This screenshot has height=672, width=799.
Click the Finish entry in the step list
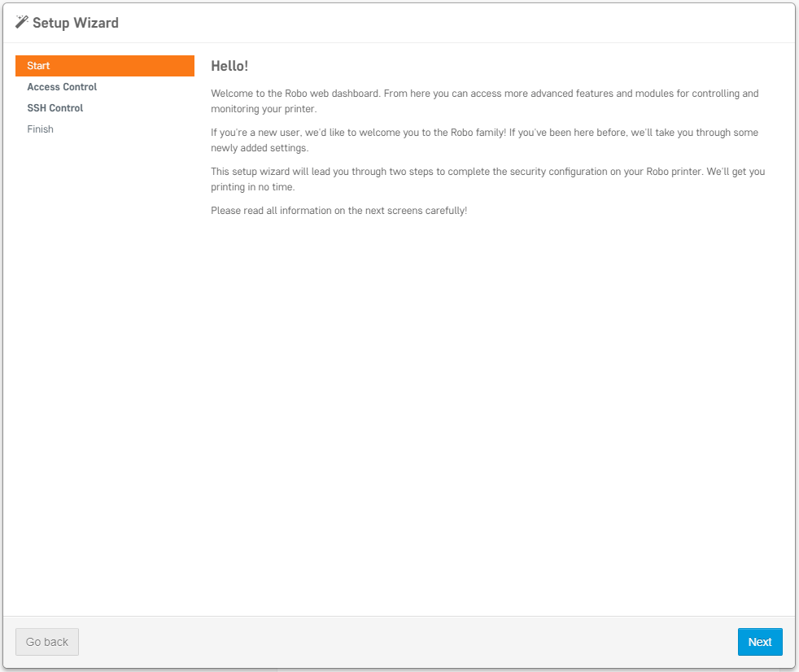[x=40, y=129]
